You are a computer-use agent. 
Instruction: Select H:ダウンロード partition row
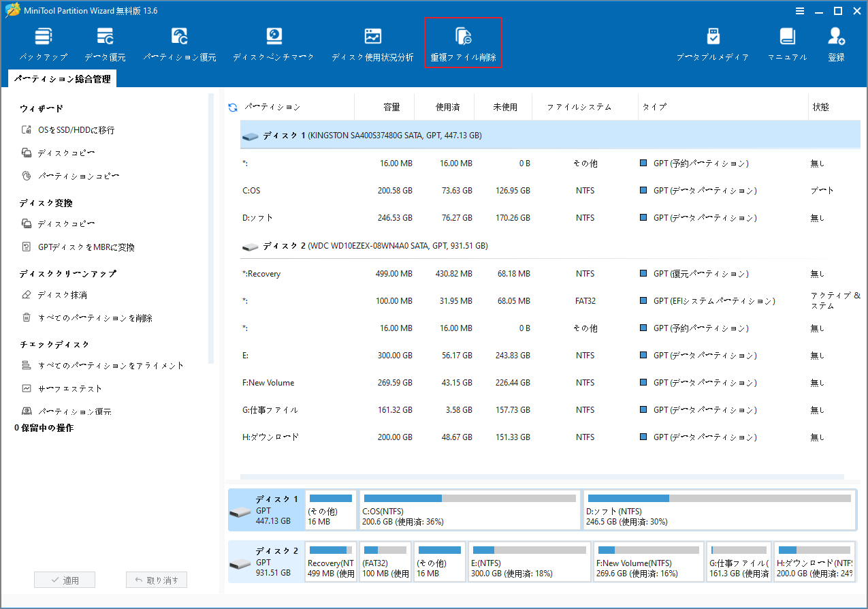550,437
